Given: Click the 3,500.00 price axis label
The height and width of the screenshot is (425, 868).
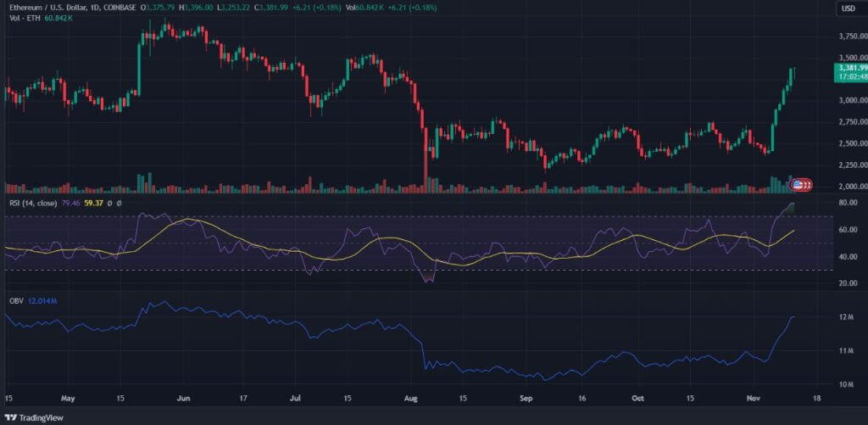Looking at the screenshot, I should (853, 58).
